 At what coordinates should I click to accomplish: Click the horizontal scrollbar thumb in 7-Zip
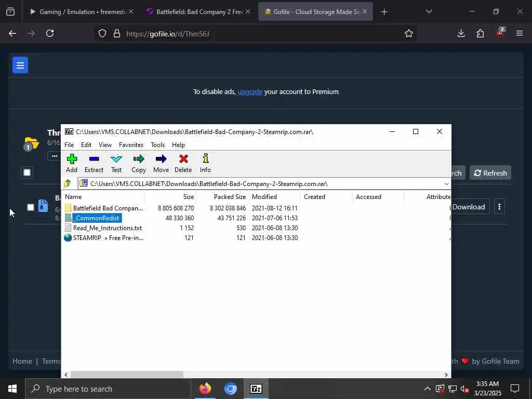click(127, 375)
